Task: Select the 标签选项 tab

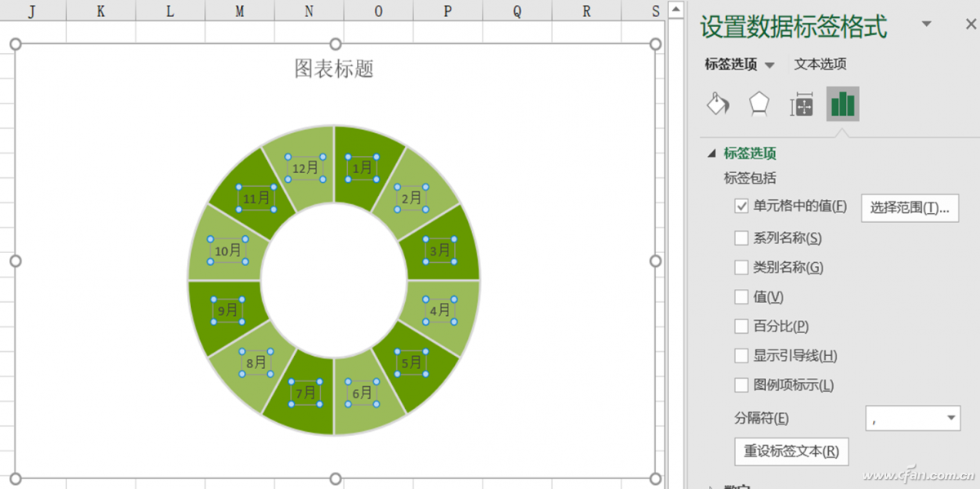Action: point(731,64)
